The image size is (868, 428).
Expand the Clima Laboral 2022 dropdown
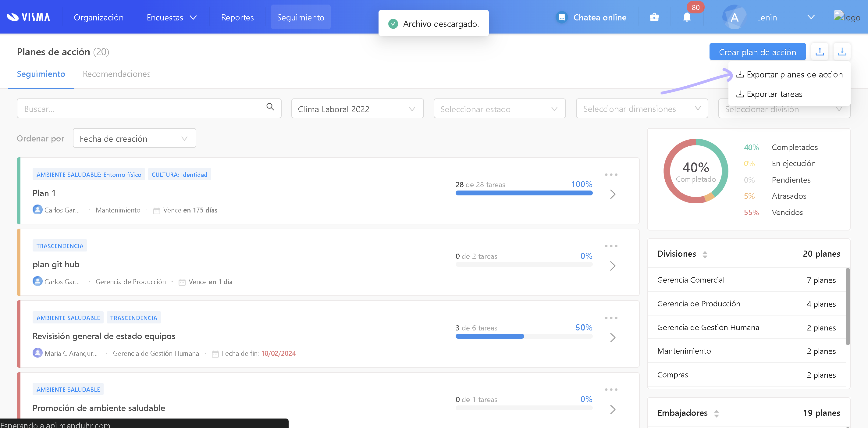(x=357, y=109)
